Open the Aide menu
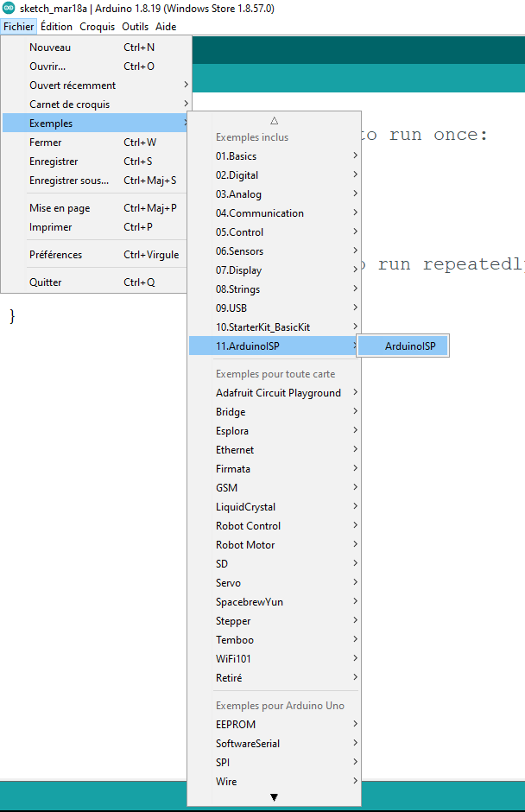525x812 pixels. coord(166,27)
